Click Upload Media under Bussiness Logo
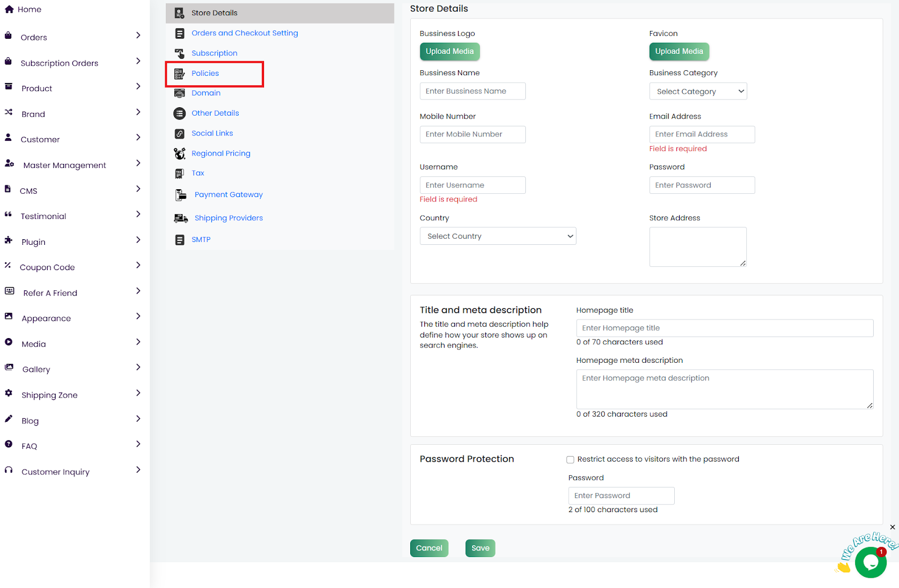 pos(449,52)
